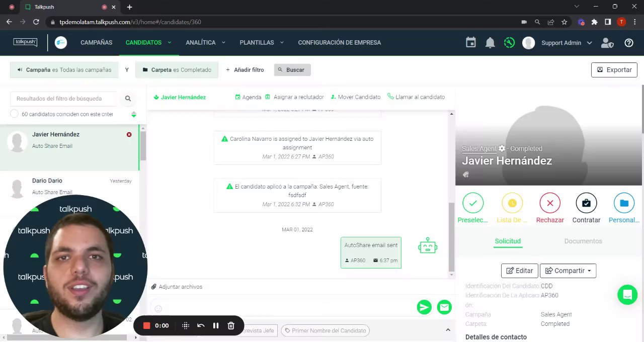Viewport: 644px width, 342px height.
Task: Expand the PLANTILLAS dropdown
Action: [x=282, y=43]
